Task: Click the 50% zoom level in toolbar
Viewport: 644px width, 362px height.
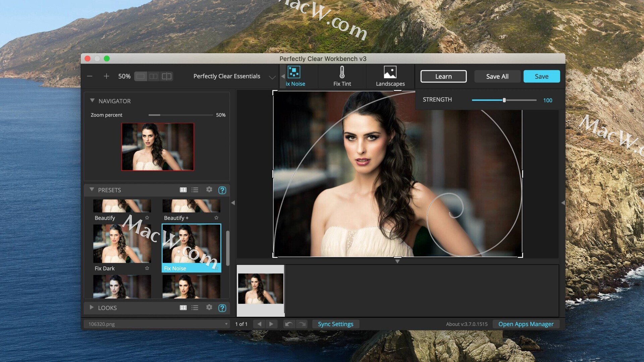Action: coord(124,76)
